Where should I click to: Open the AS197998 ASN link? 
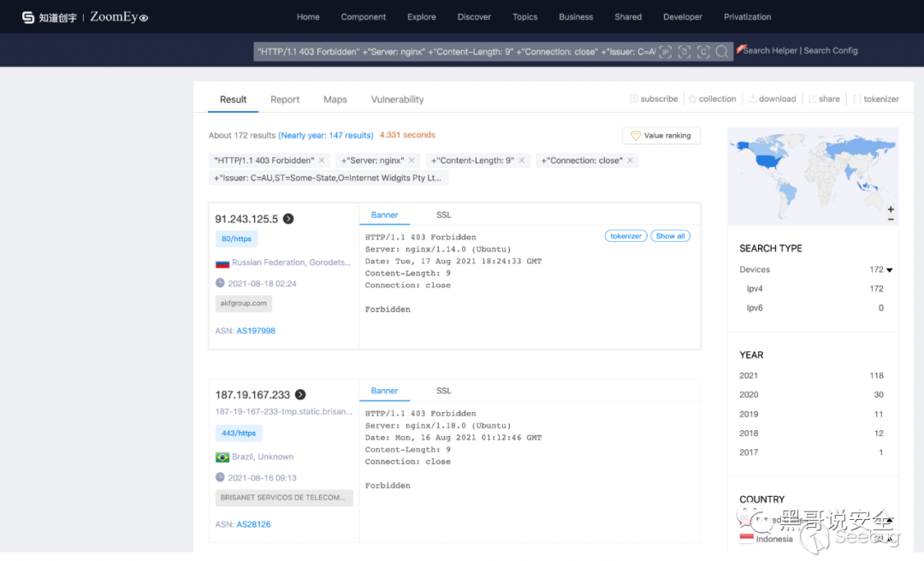(256, 331)
